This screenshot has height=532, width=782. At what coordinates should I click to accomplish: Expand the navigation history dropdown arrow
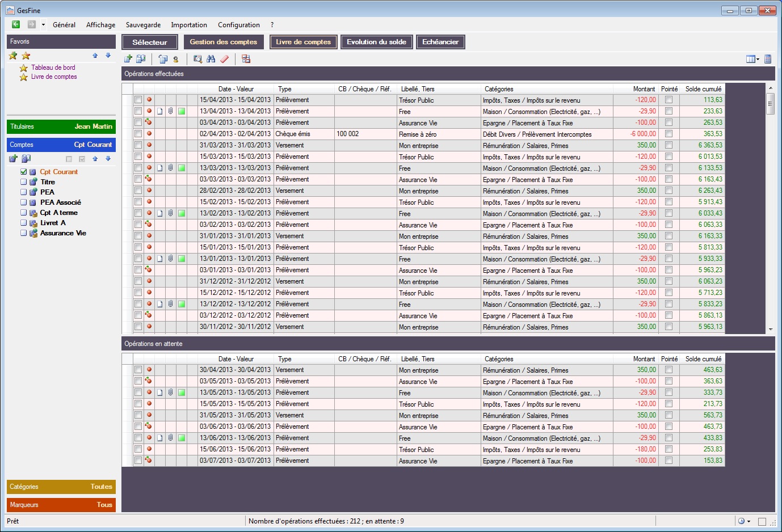pyautogui.click(x=43, y=25)
